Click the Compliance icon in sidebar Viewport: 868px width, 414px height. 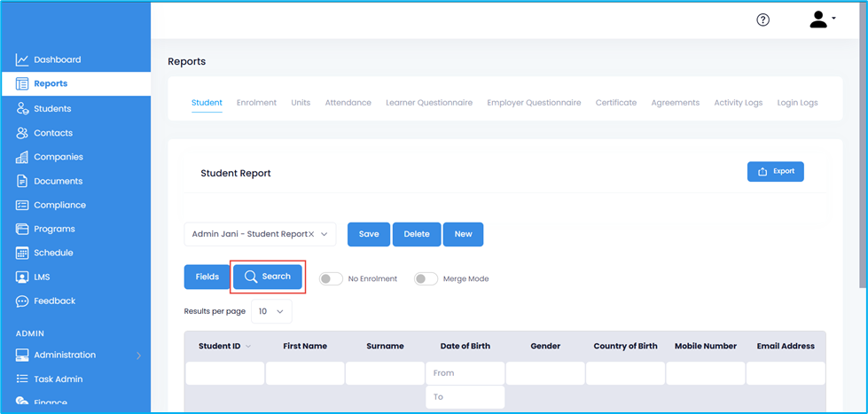[22, 205]
